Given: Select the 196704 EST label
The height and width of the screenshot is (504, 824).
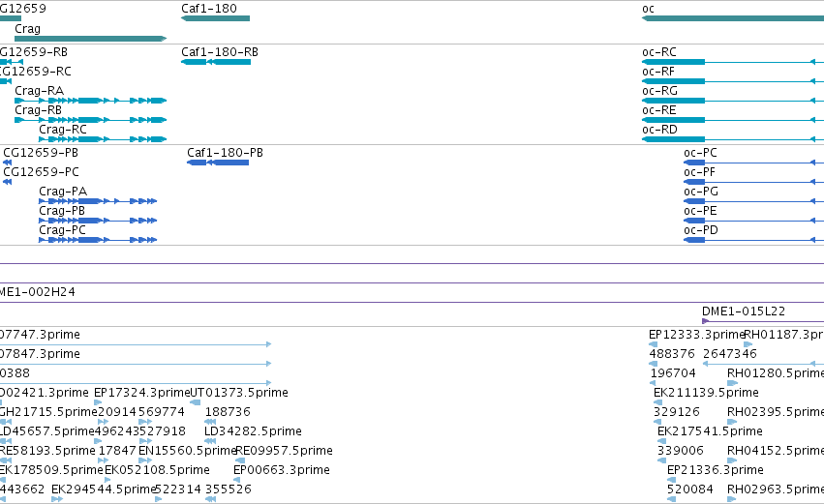Looking at the screenshot, I should (673, 373).
